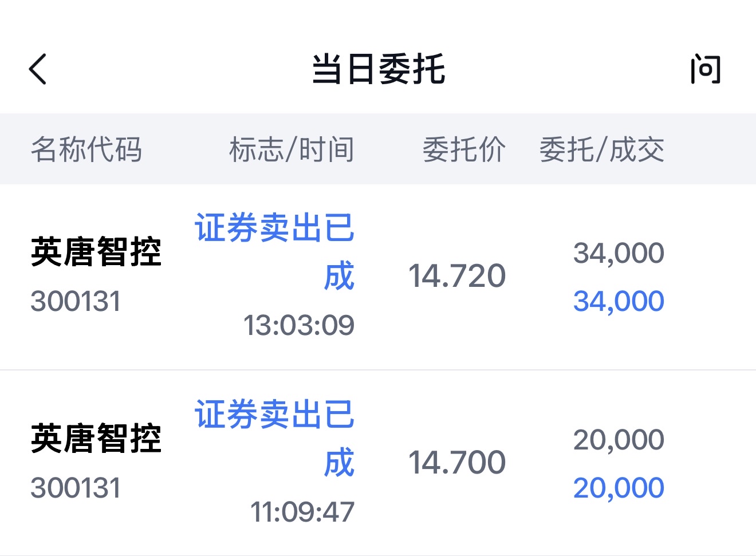Tap the grey 20,000 order quantity
756x556 pixels.
(x=619, y=440)
